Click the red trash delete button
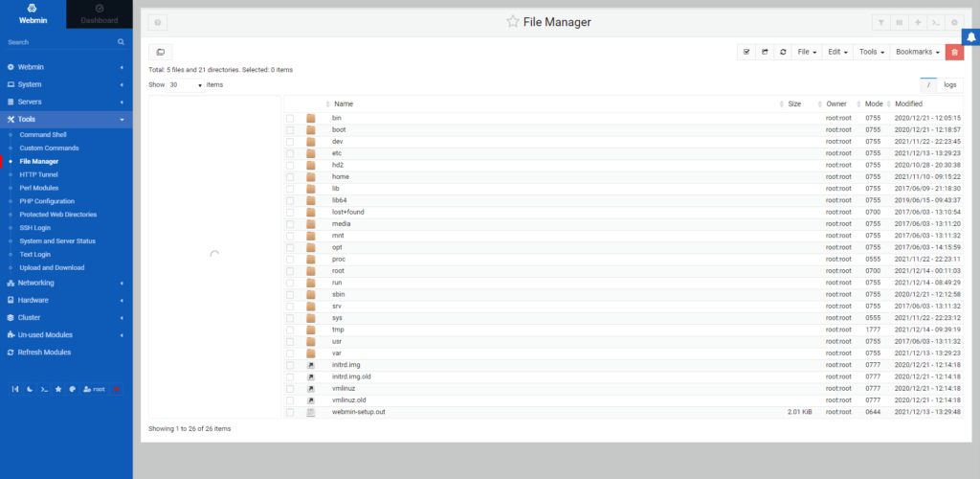This screenshot has height=479, width=980. (x=954, y=53)
